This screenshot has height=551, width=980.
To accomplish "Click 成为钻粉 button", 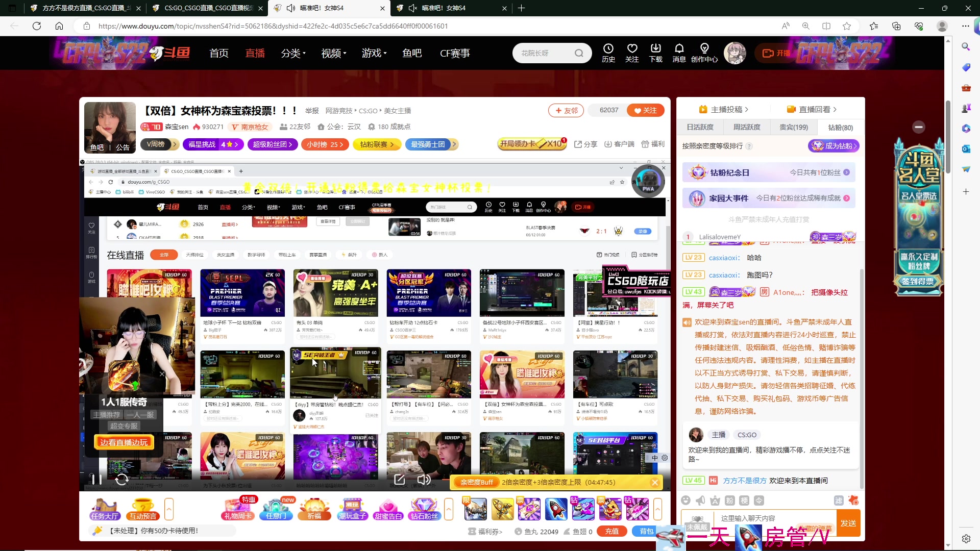I will click(x=834, y=146).
